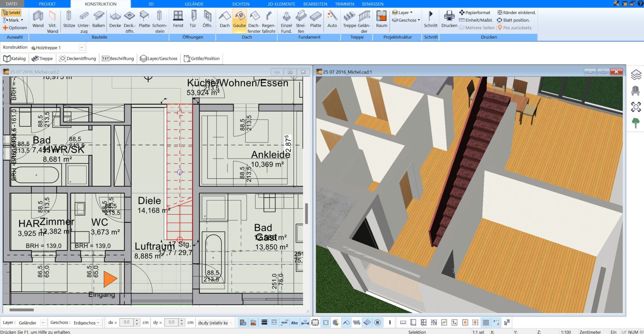
Task: Open the ribbon Layer dropdown
Action: [402, 13]
